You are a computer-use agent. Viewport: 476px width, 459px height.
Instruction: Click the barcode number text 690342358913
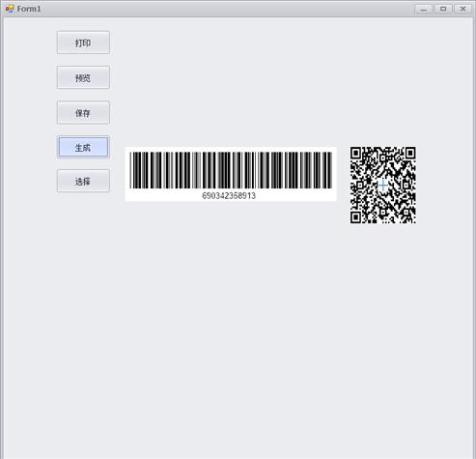tap(229, 196)
